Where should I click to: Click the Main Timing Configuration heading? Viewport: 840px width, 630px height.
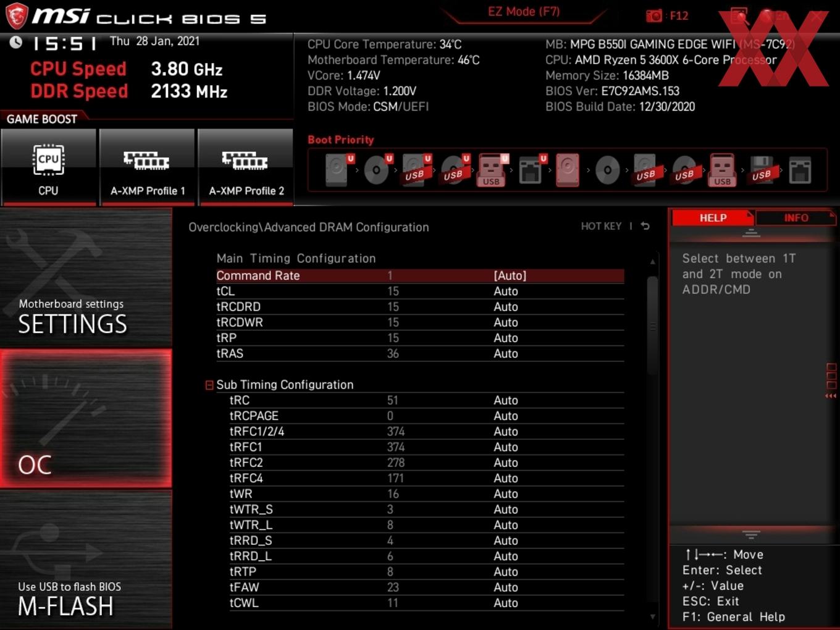296,258
